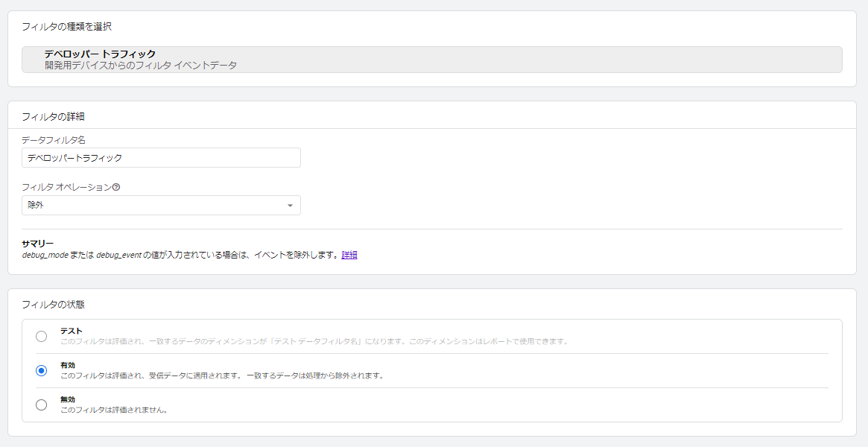Click the テスト option label text

tap(72, 331)
